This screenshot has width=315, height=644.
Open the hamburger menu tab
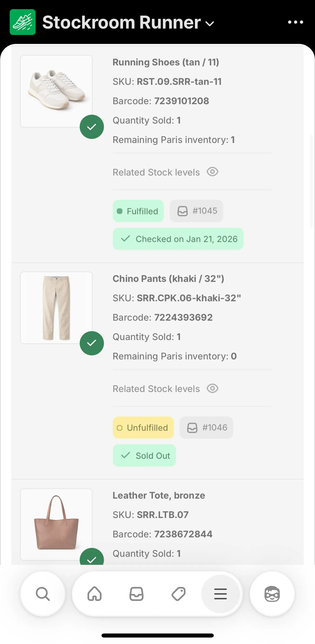[220, 594]
